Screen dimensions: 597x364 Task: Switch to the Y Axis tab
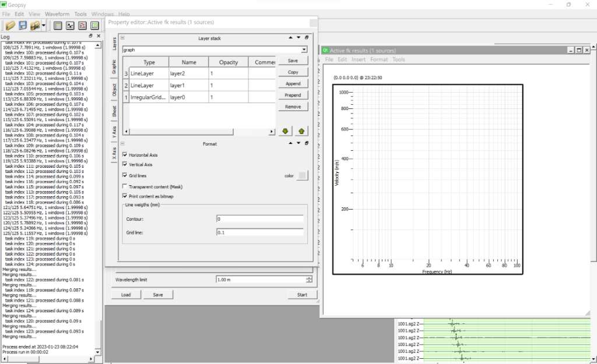114,133
